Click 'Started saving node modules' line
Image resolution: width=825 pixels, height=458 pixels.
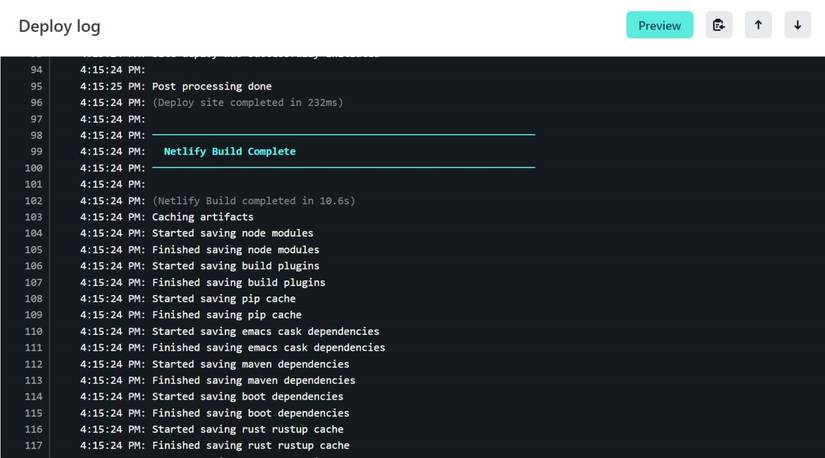(x=233, y=233)
